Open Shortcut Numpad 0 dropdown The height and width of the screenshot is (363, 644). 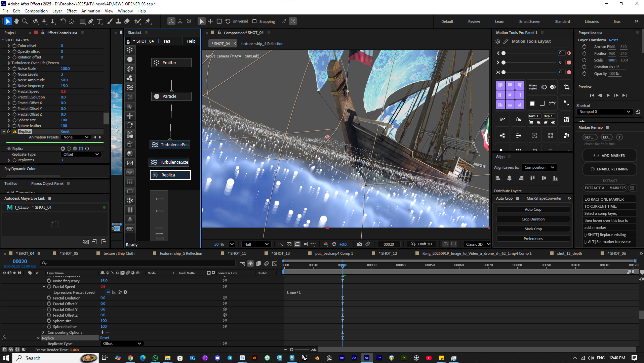[604, 112]
